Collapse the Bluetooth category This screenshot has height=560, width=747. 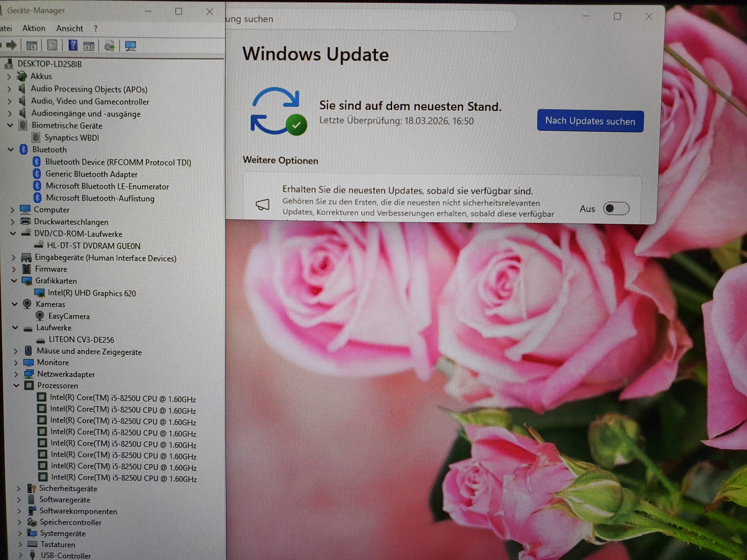tap(11, 149)
